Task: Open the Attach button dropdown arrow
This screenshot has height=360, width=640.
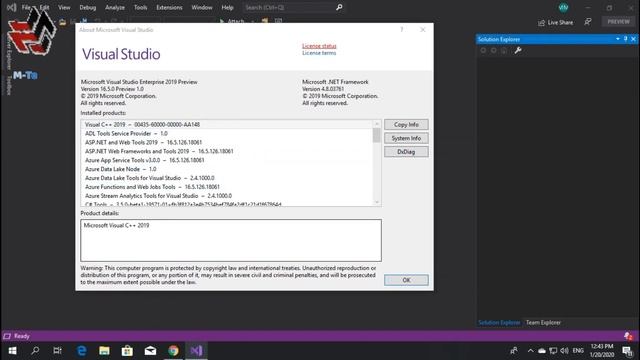Action: point(252,21)
